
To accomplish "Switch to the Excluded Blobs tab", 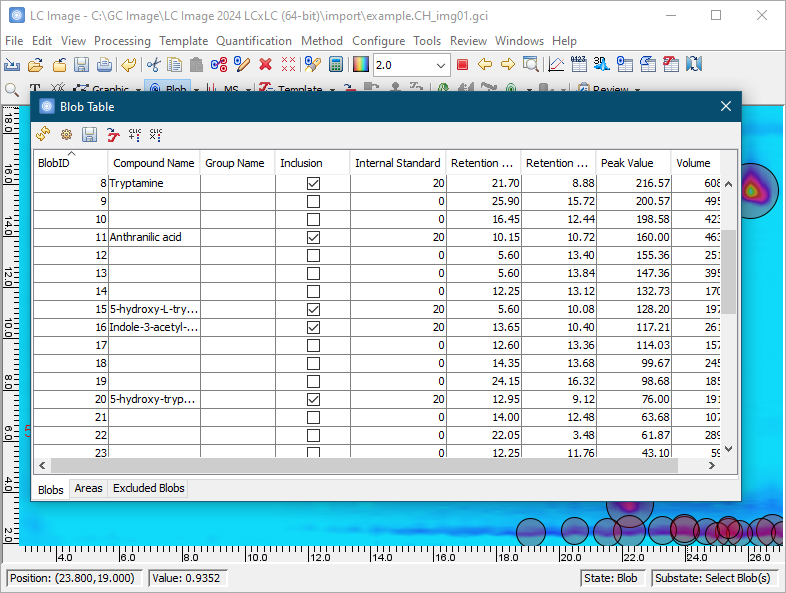I will 148,489.
